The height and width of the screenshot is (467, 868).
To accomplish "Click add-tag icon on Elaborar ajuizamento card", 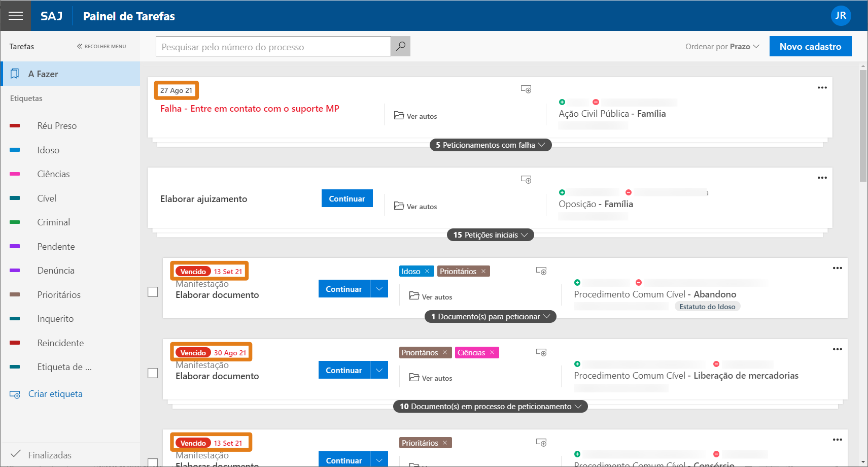I will click(526, 180).
